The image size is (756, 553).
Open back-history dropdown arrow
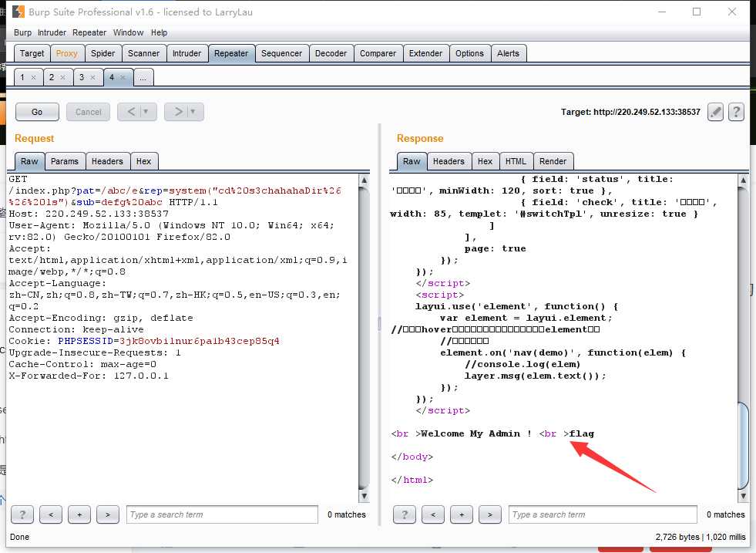[147, 112]
